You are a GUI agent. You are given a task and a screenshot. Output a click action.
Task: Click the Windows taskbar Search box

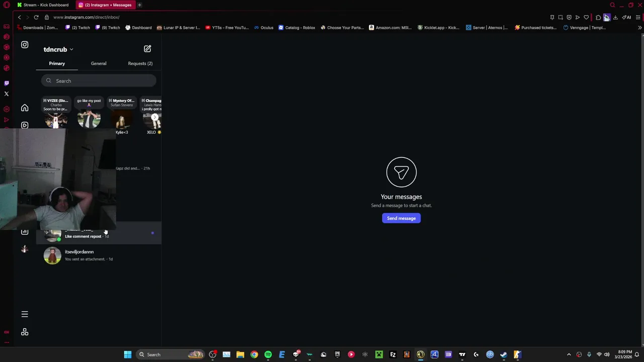(170, 354)
